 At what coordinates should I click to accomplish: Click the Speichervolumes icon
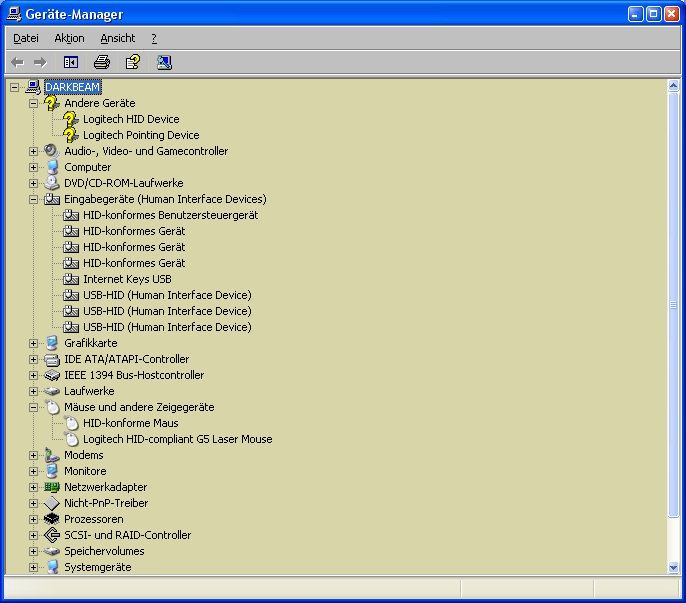coord(52,551)
